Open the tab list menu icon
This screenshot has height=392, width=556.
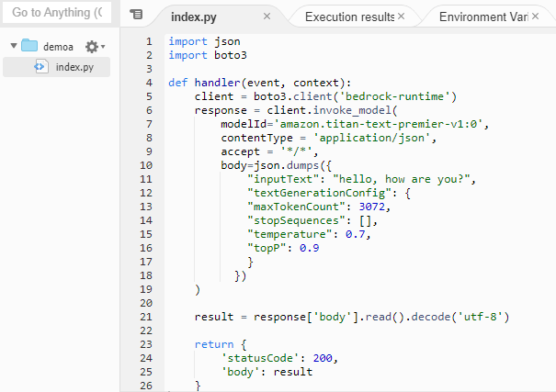click(x=137, y=14)
